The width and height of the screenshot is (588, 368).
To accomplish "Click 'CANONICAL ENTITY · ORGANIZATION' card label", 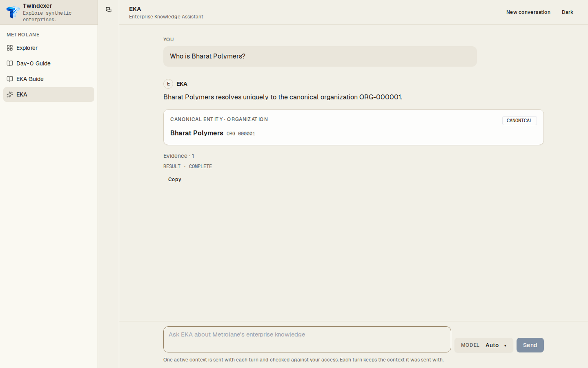I will [219, 119].
